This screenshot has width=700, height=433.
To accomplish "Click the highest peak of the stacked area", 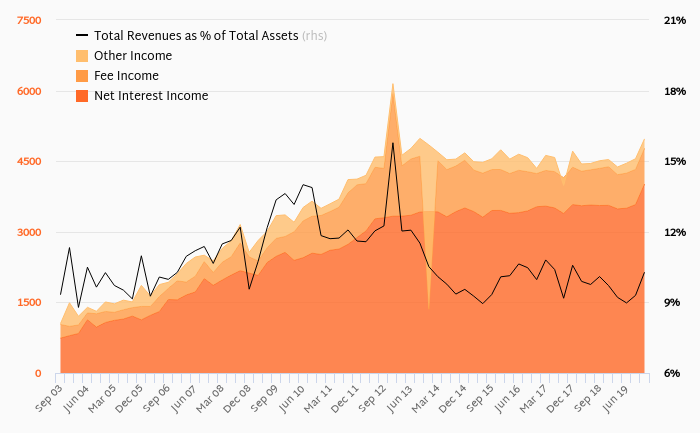I will [393, 84].
